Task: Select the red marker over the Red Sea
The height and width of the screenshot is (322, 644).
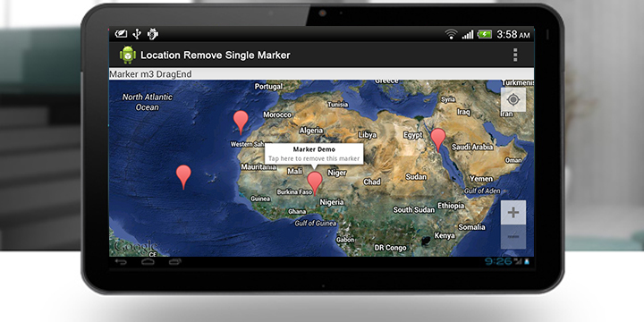Action: [438, 140]
